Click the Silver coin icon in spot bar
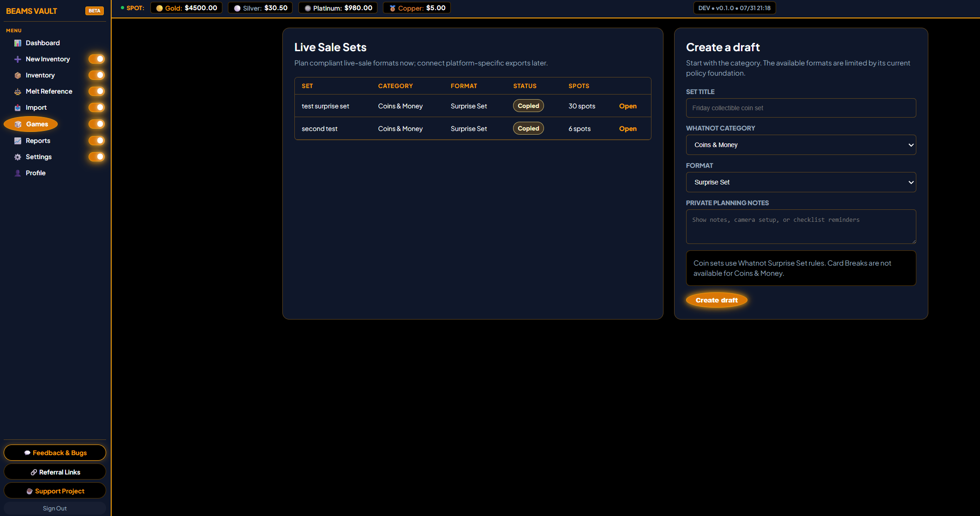 237,8
